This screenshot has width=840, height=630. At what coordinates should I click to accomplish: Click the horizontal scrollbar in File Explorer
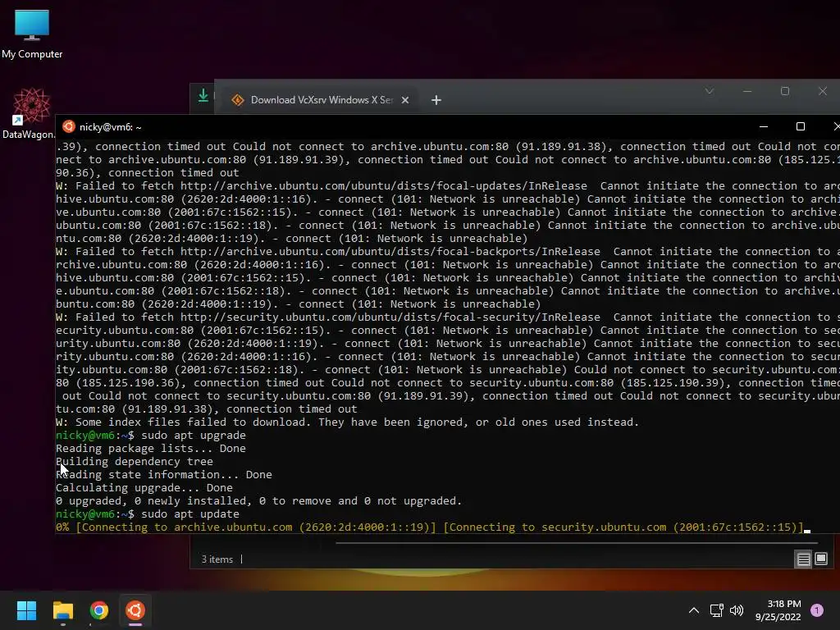tap(577, 543)
